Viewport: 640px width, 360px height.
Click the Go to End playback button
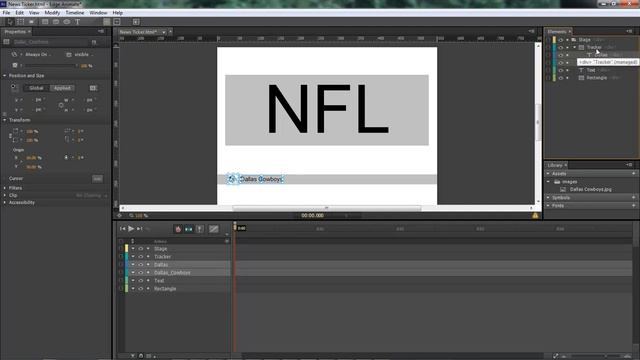click(140, 229)
